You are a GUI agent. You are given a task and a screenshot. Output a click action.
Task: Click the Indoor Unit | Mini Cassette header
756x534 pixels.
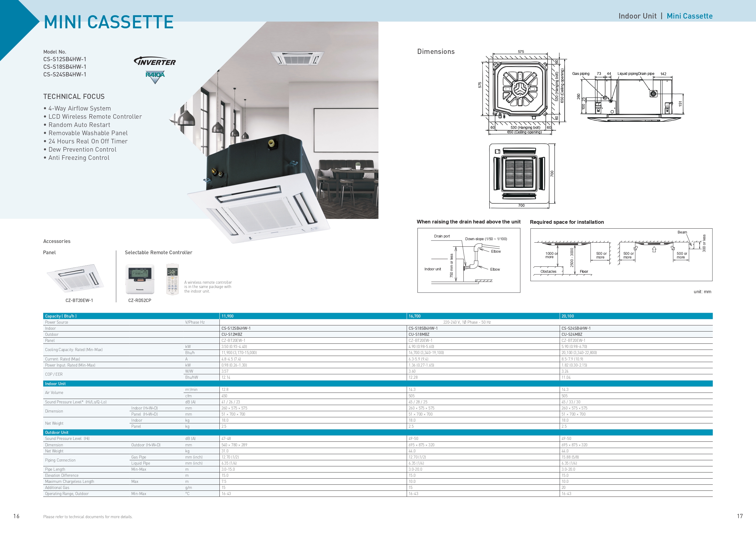click(x=665, y=16)
